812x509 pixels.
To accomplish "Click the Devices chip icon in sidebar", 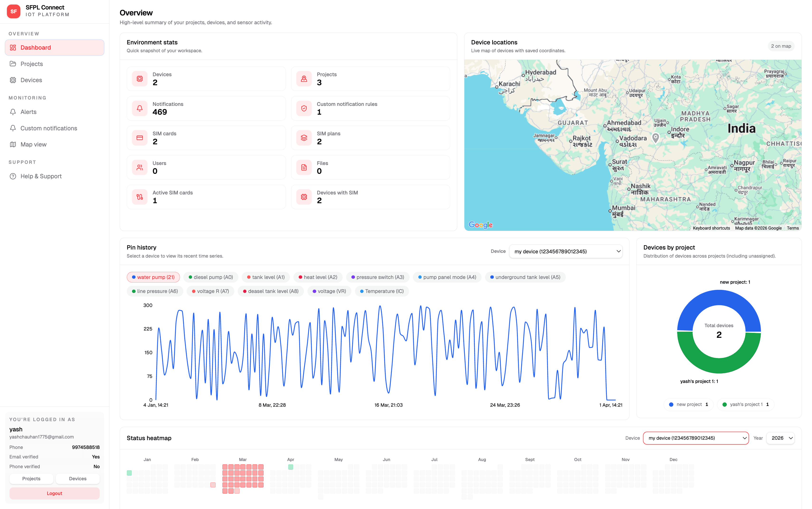I will pos(13,80).
